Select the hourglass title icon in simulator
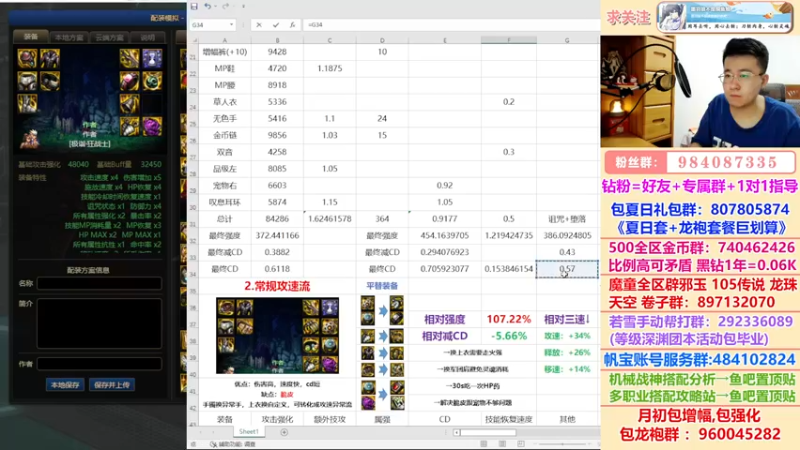 (152, 59)
